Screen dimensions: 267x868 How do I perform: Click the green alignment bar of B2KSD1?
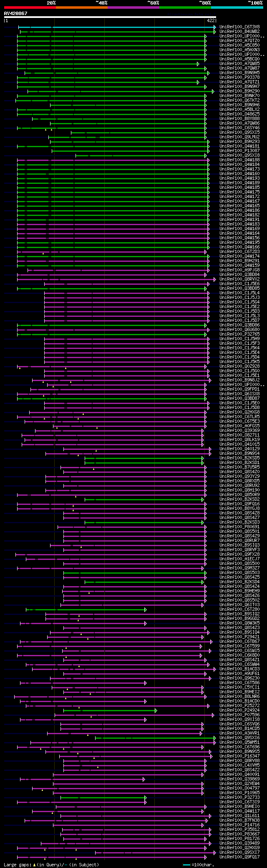144,463
